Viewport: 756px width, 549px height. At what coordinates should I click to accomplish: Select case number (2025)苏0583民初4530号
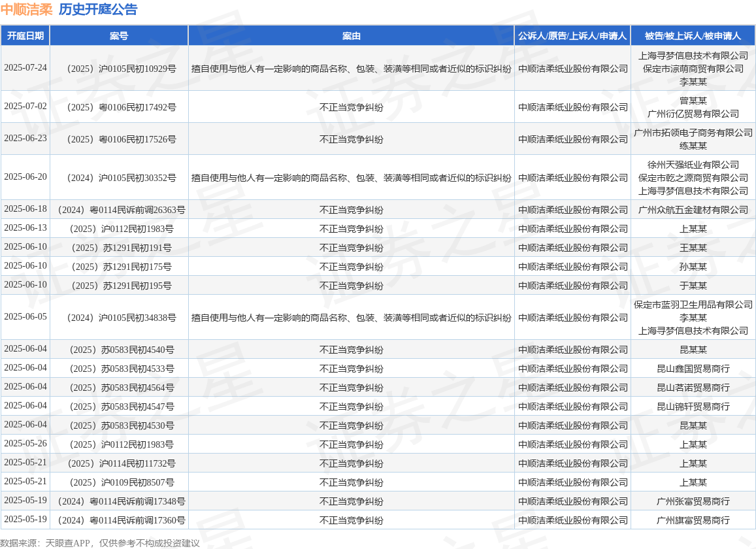click(x=119, y=425)
